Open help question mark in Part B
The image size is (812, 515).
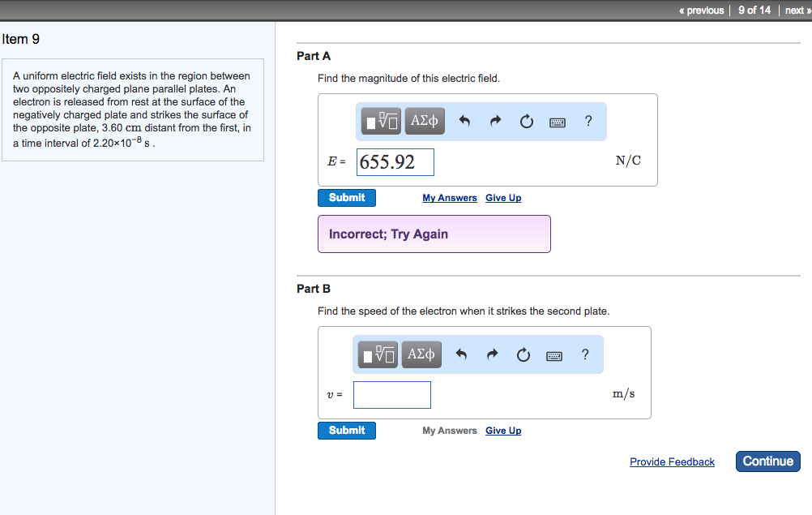point(584,354)
